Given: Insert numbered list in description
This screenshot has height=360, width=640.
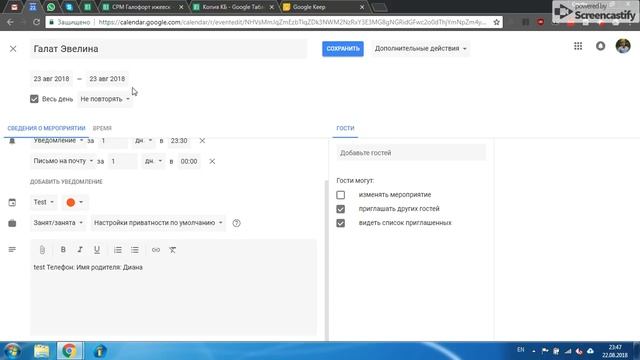Looking at the screenshot, I should [118, 250].
